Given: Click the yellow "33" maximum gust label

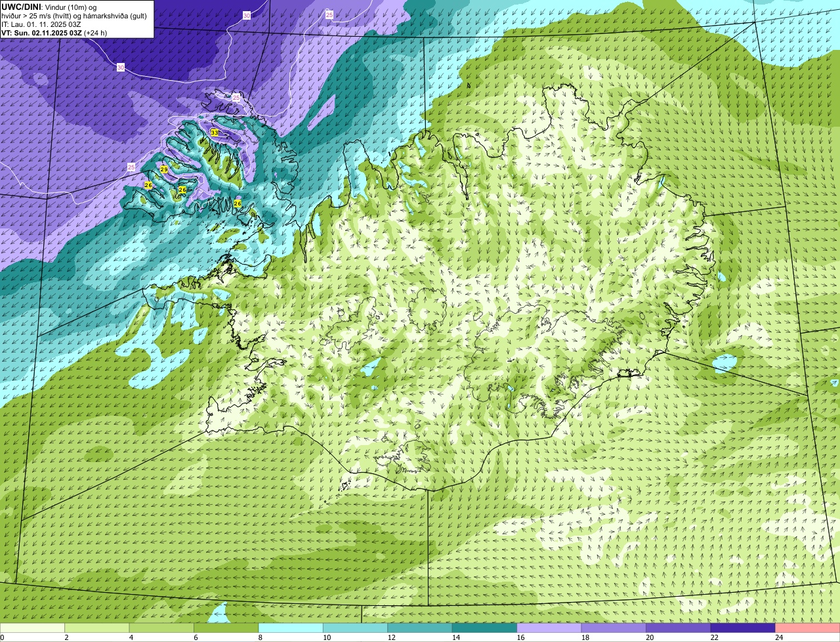Looking at the screenshot, I should click(214, 133).
